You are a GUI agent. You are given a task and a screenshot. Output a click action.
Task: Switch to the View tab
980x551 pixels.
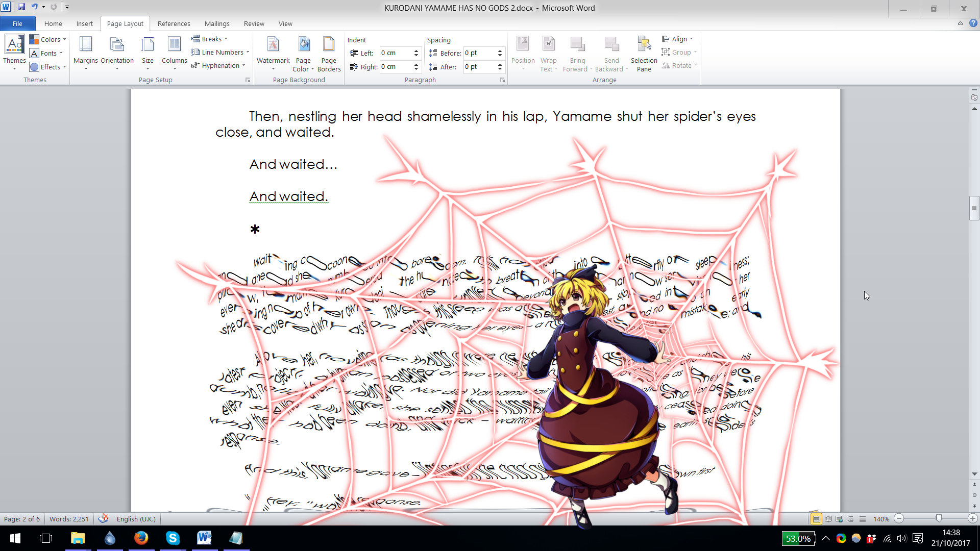(x=285, y=23)
